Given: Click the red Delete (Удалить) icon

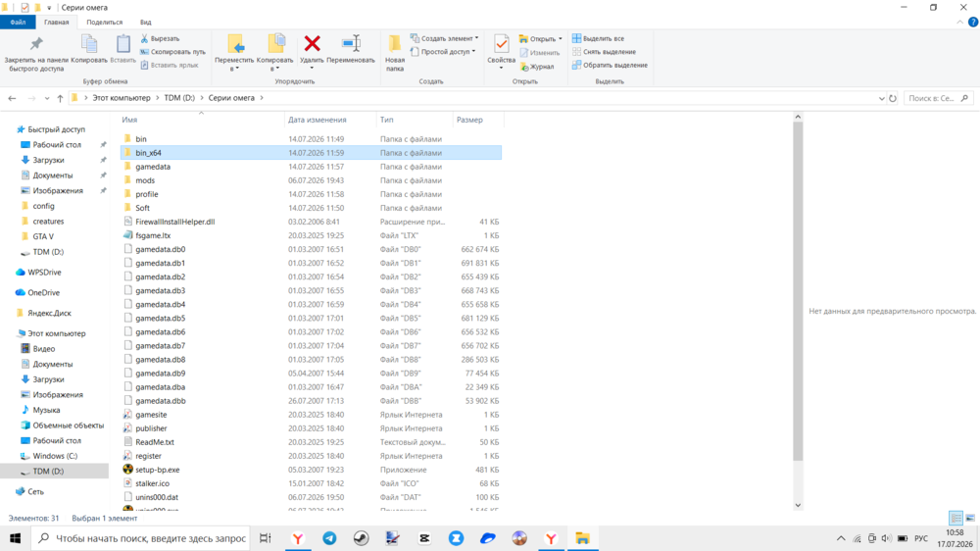Looking at the screenshot, I should [x=312, y=44].
